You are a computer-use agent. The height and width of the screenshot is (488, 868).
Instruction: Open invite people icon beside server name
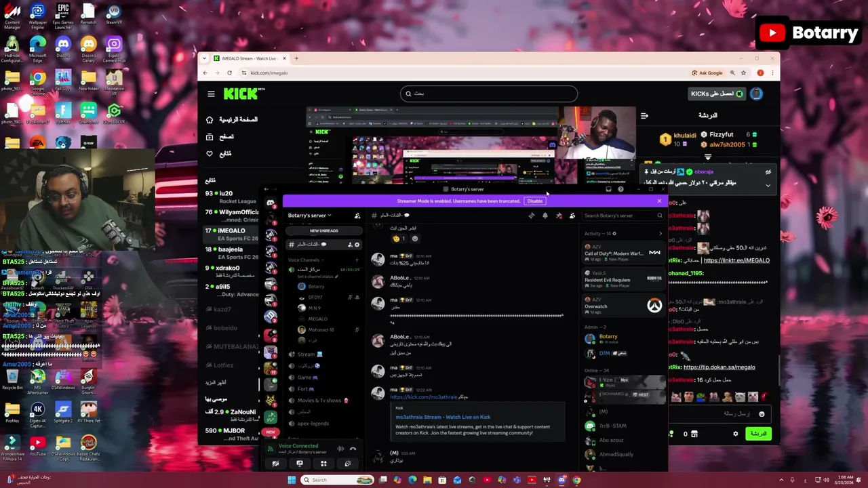357,216
